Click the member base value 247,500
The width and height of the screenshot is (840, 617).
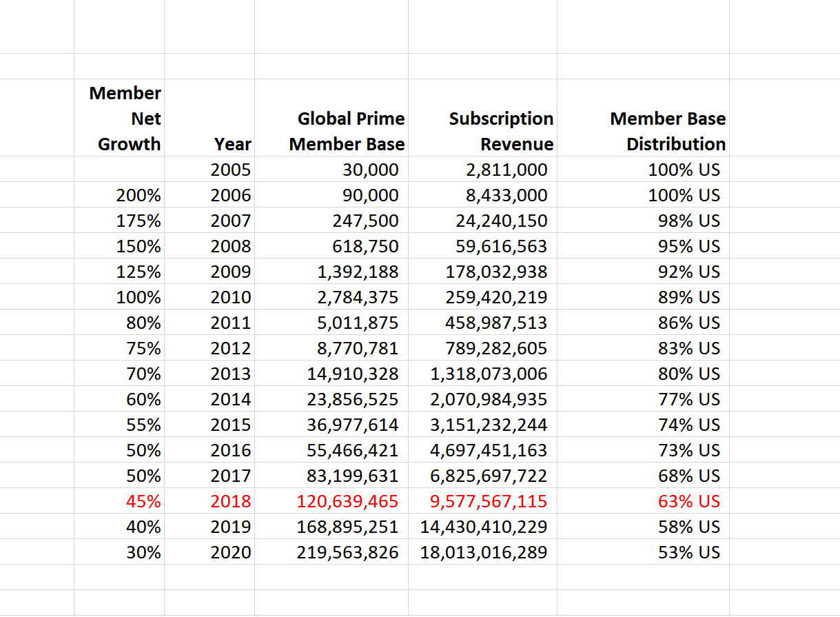331,221
